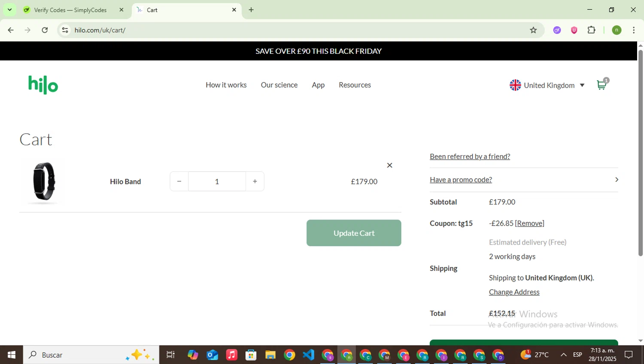Click the page vertical scrollbar

coord(641,153)
